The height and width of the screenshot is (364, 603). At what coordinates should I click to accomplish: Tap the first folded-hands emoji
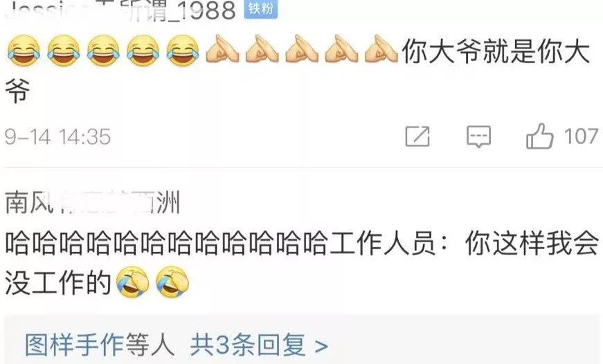point(222,49)
